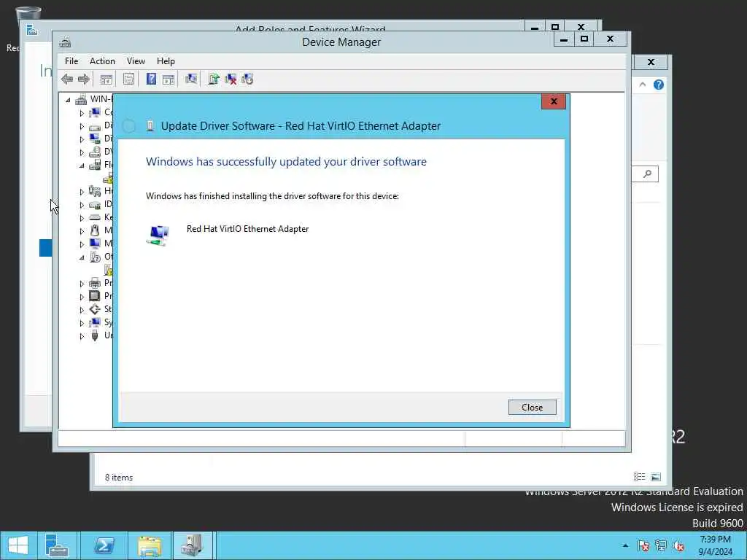747x560 pixels.
Task: Expand the ID (IDE ATA/ATAPI controllers) node
Action: pos(82,205)
